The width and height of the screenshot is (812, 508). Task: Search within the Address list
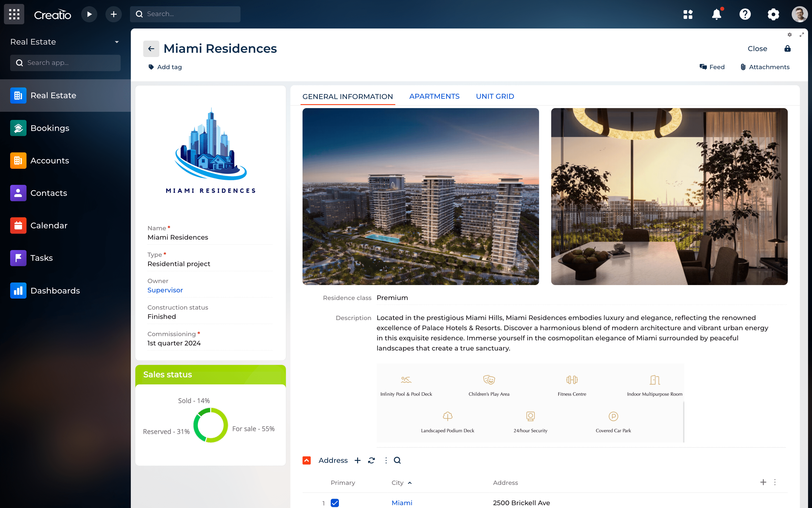[x=397, y=460]
